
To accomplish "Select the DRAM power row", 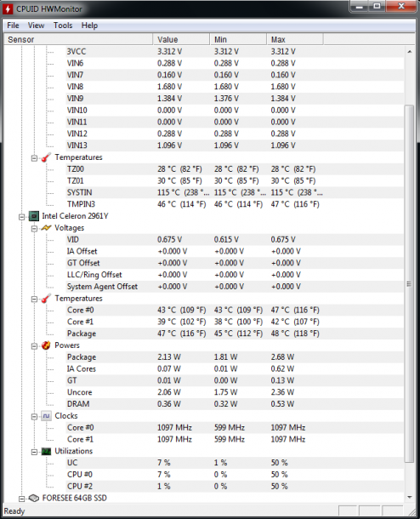I will [235, 404].
